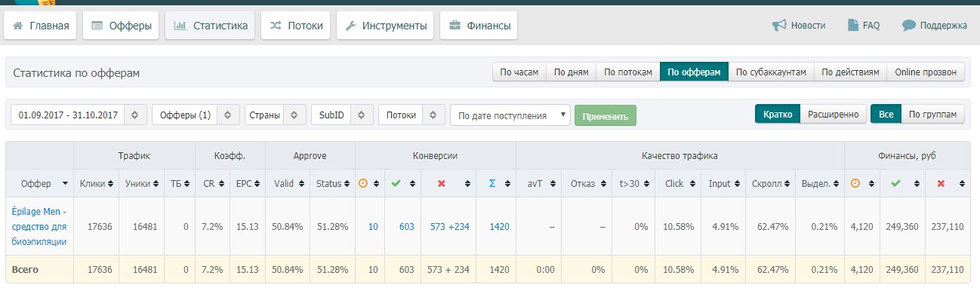Sort table by the t>30 column

[x=633, y=183]
